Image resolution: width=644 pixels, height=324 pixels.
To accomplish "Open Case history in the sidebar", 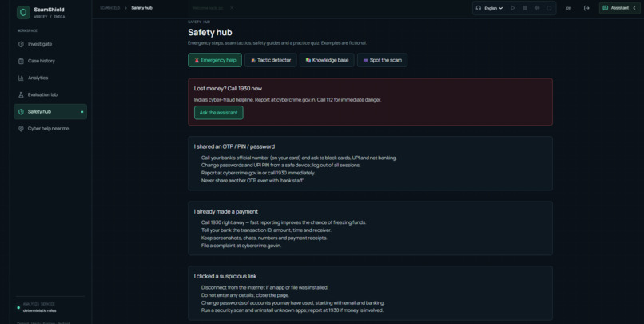I will (x=50, y=61).
